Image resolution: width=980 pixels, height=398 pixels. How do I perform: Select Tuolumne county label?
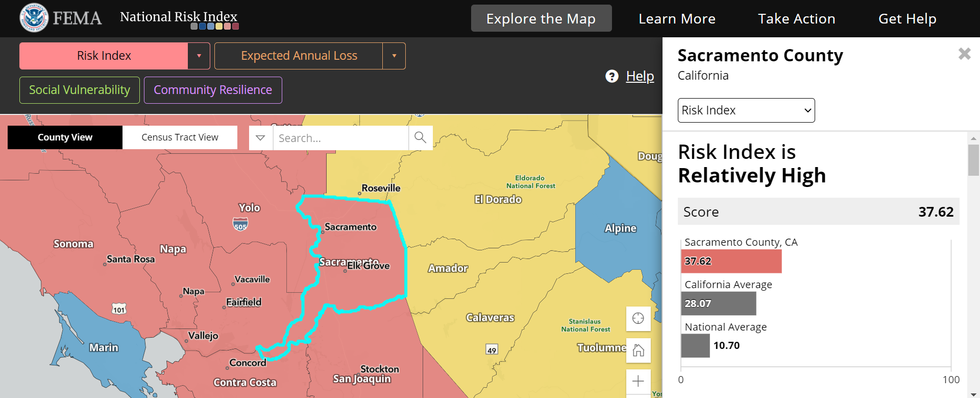coord(601,347)
